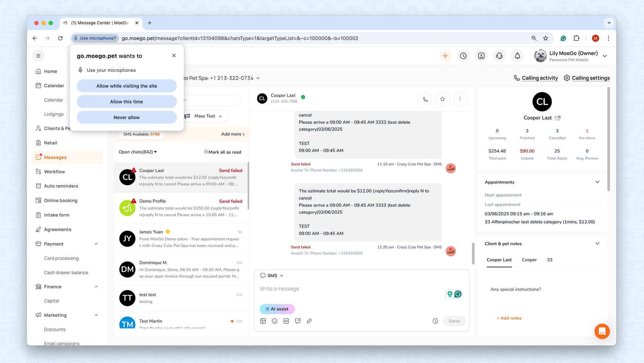This screenshot has width=644, height=363.
Task: Click the schedule message clock icon
Action: [435, 321]
